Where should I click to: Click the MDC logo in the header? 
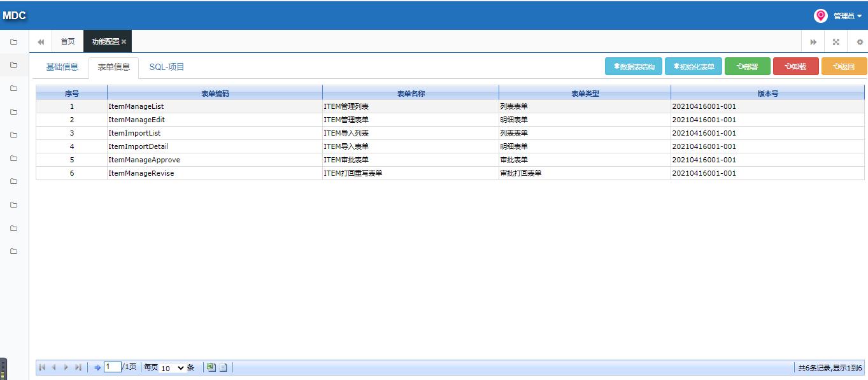[x=14, y=15]
